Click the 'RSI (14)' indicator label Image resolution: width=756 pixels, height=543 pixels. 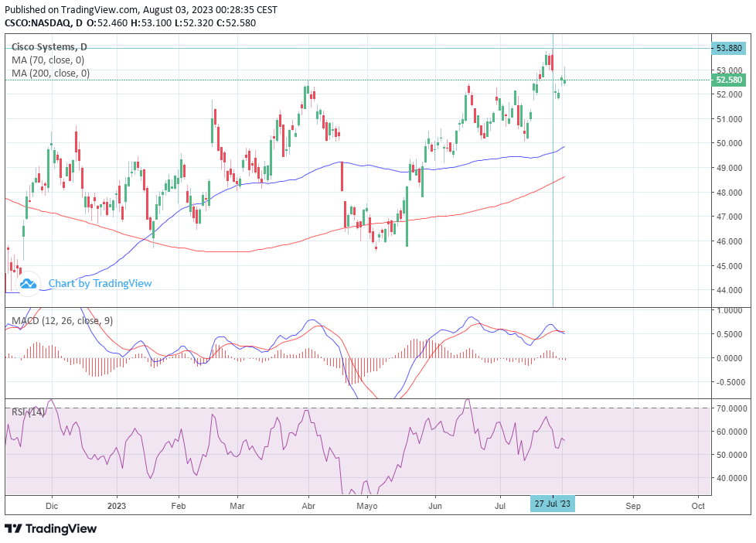pos(29,412)
